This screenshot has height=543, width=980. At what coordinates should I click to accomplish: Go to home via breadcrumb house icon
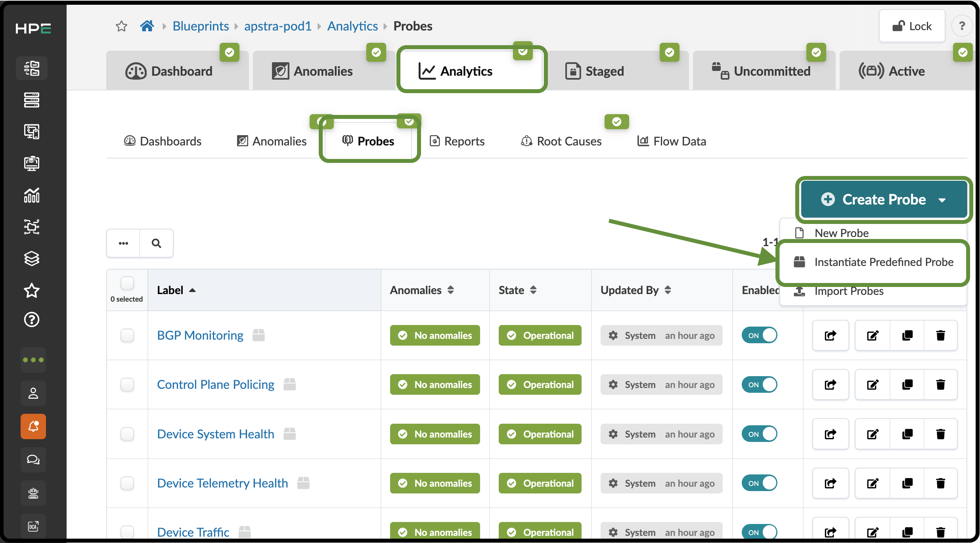tap(147, 26)
